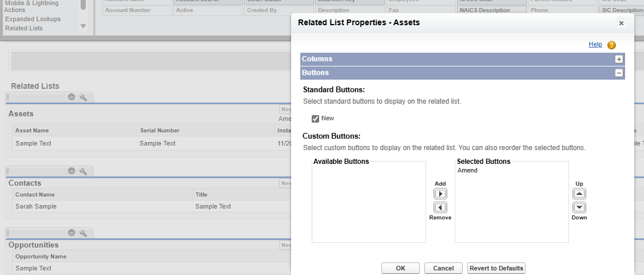Screen dimensions: 644x275
Task: Click the Add right-arrow button
Action: click(440, 194)
